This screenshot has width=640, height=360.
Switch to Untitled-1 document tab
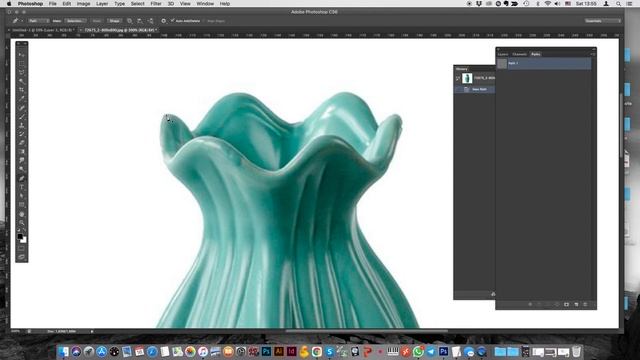pos(42,30)
